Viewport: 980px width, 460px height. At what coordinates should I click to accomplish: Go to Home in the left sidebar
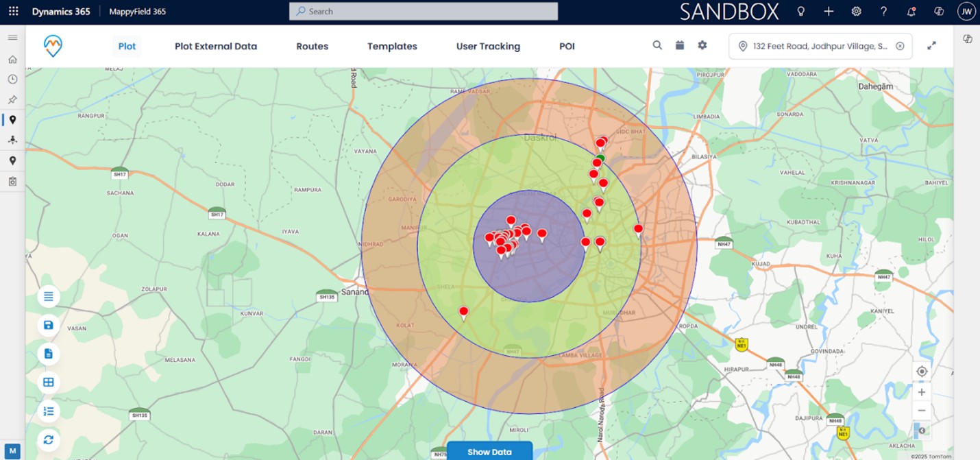pos(12,60)
